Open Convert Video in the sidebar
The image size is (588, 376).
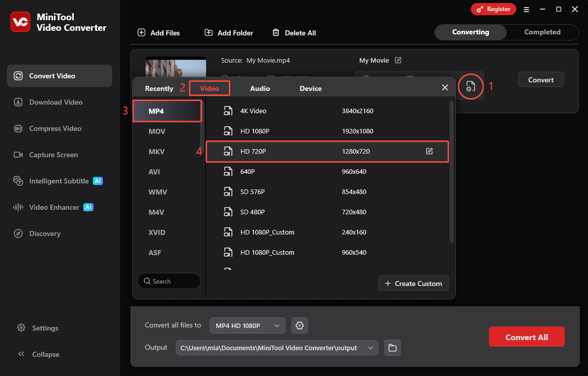point(60,76)
